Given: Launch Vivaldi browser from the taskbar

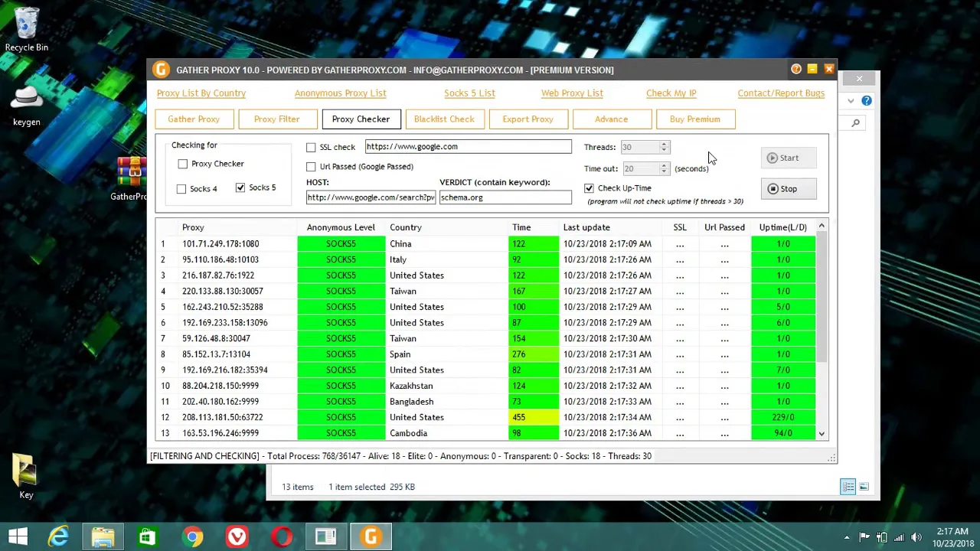Looking at the screenshot, I should (237, 536).
